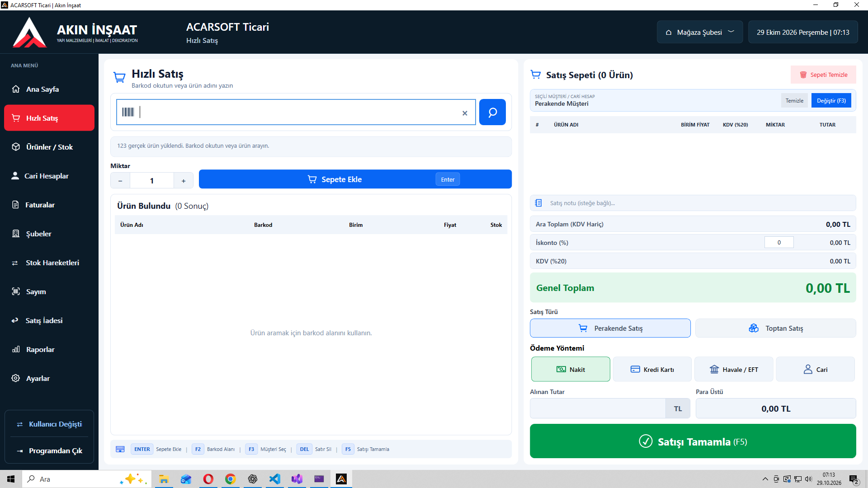The height and width of the screenshot is (488, 868).
Task: Open the Faturalar section
Action: click(49, 205)
